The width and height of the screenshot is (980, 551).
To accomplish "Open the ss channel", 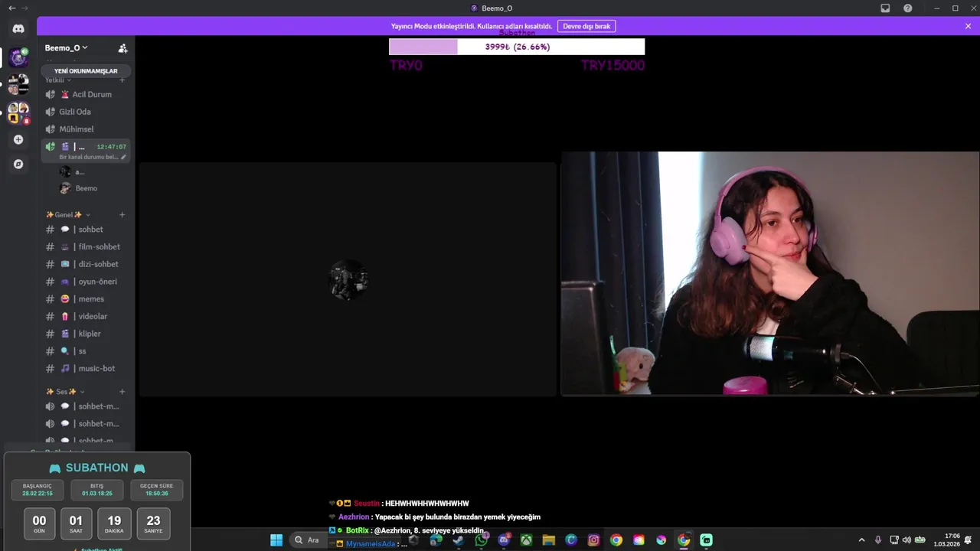I will coord(85,351).
